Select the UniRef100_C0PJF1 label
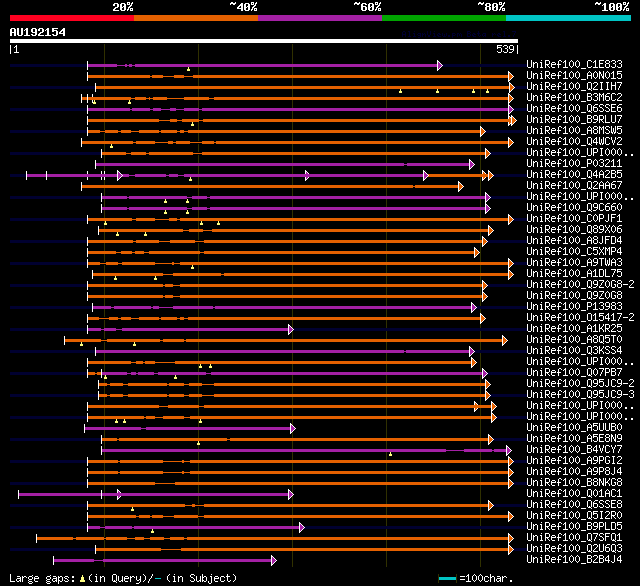Viewport: 640px width, 586px height. click(574, 218)
